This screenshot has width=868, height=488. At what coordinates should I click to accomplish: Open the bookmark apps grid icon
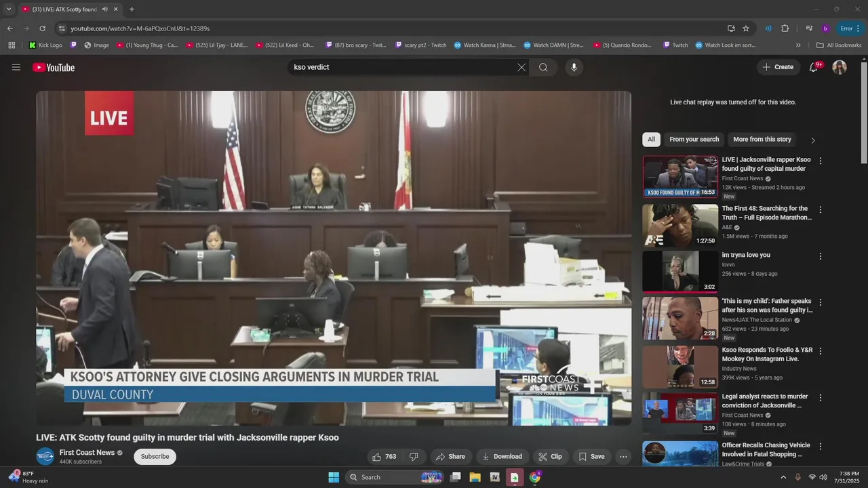click(12, 45)
